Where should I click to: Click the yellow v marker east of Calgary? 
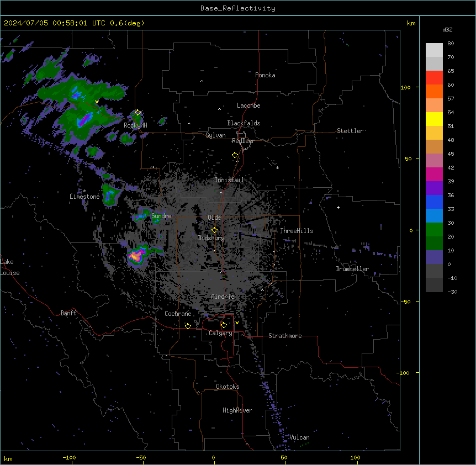tap(237, 323)
